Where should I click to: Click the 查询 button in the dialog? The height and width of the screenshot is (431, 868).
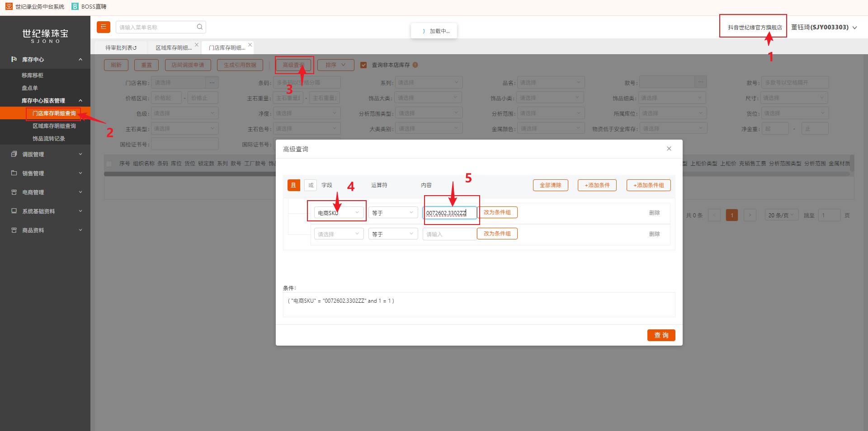(661, 335)
